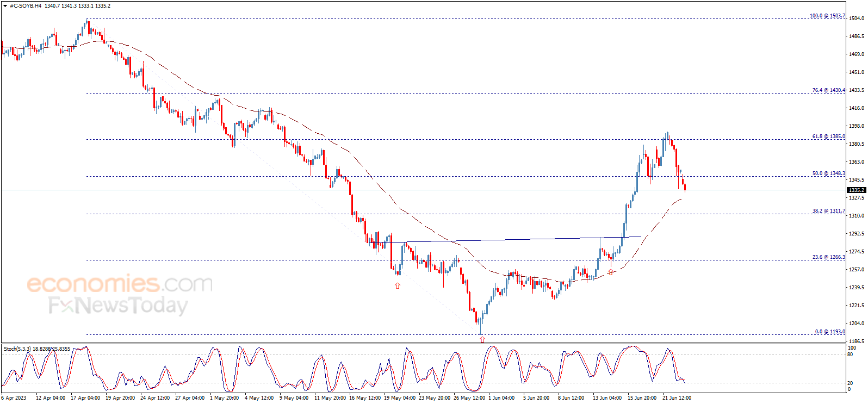
Task: Click the 13 Jun 04:00 time label
Action: pyautogui.click(x=607, y=398)
